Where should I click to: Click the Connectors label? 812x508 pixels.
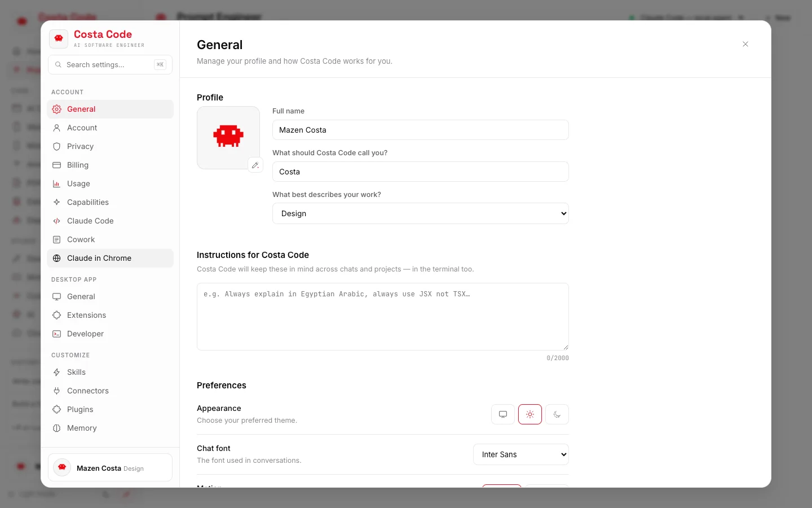point(88,391)
